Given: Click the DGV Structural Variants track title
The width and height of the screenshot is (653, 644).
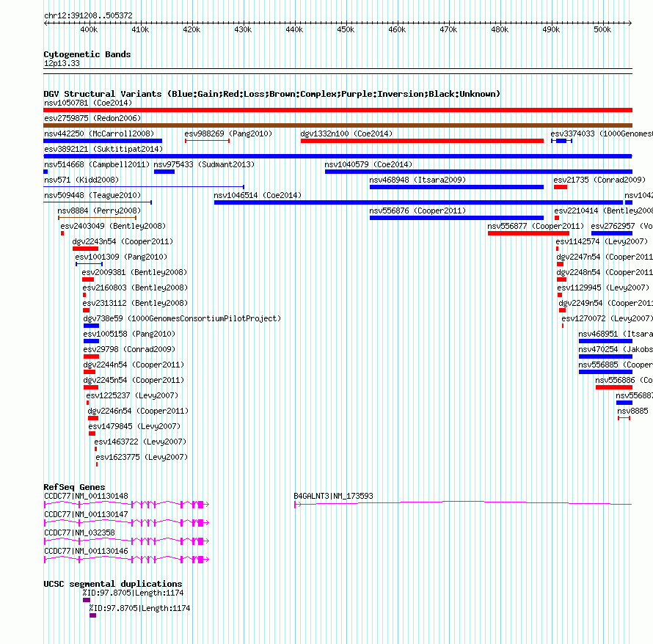Looking at the screenshot, I should (271, 94).
